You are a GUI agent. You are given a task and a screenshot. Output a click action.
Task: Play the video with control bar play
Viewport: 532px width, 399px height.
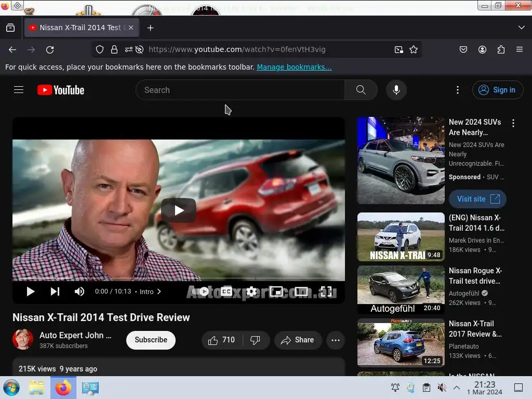tap(31, 291)
